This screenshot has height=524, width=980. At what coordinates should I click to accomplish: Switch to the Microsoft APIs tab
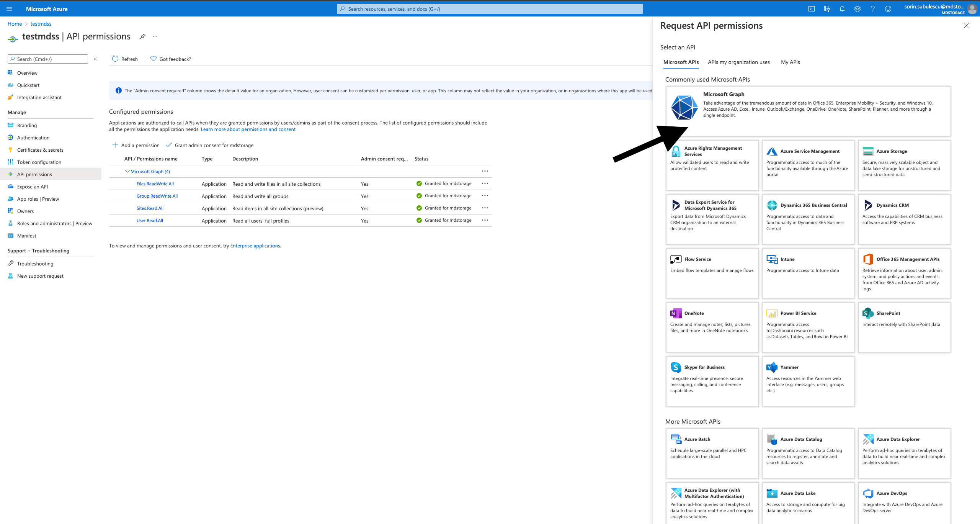pyautogui.click(x=681, y=62)
